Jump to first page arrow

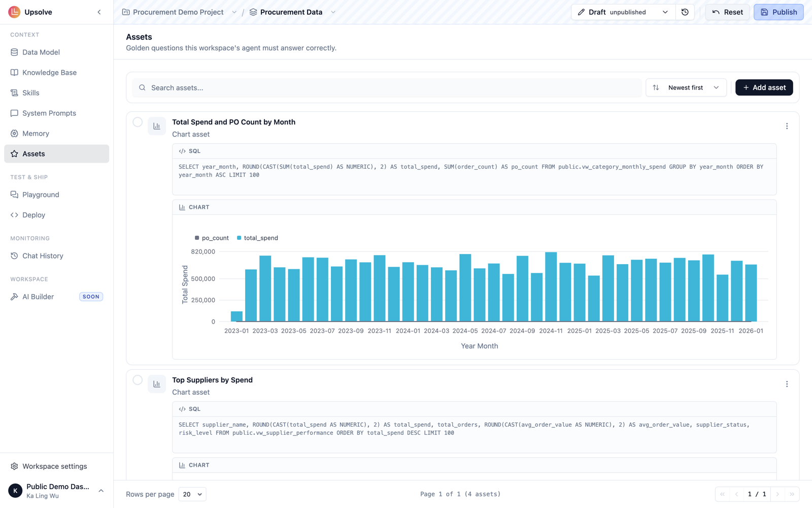click(722, 494)
